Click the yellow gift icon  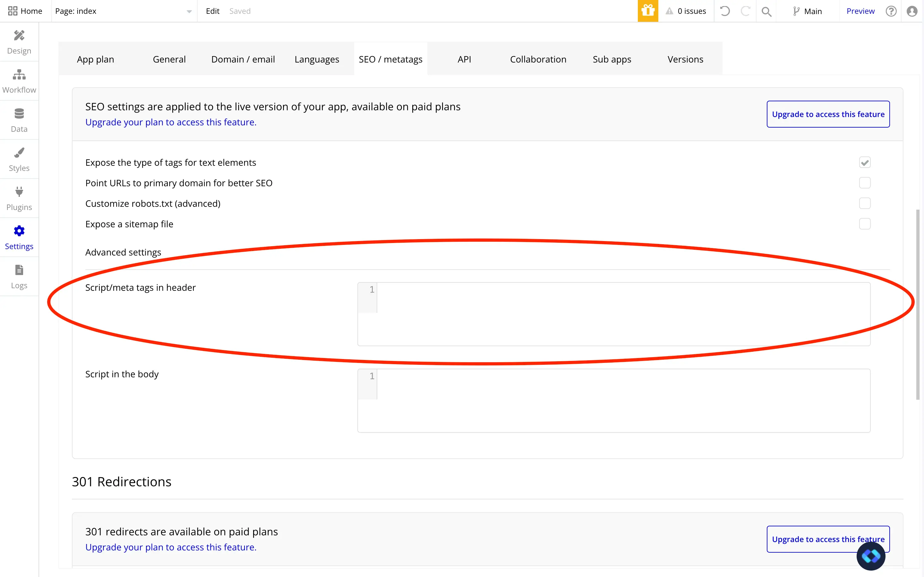pos(647,11)
